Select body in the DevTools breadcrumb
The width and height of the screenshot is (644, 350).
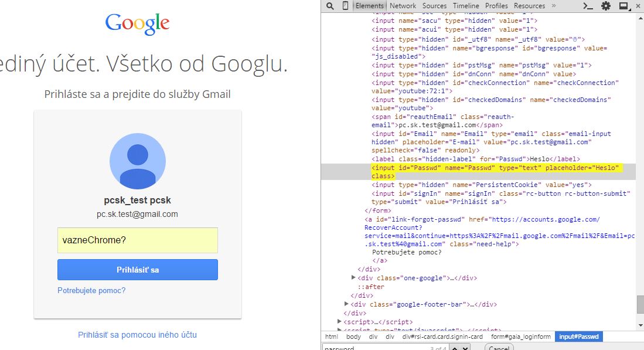pyautogui.click(x=353, y=337)
